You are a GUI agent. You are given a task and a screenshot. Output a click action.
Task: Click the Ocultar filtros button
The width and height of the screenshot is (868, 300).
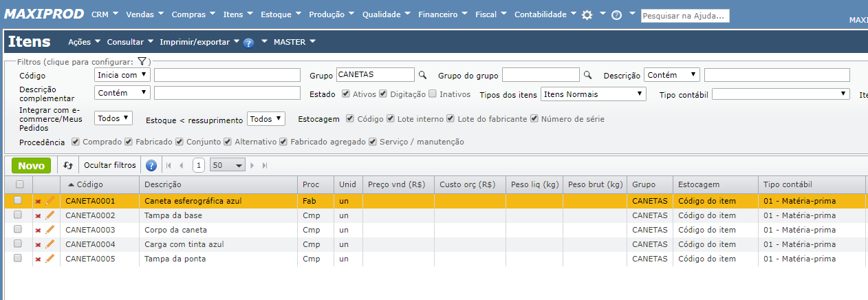pyautogui.click(x=110, y=166)
